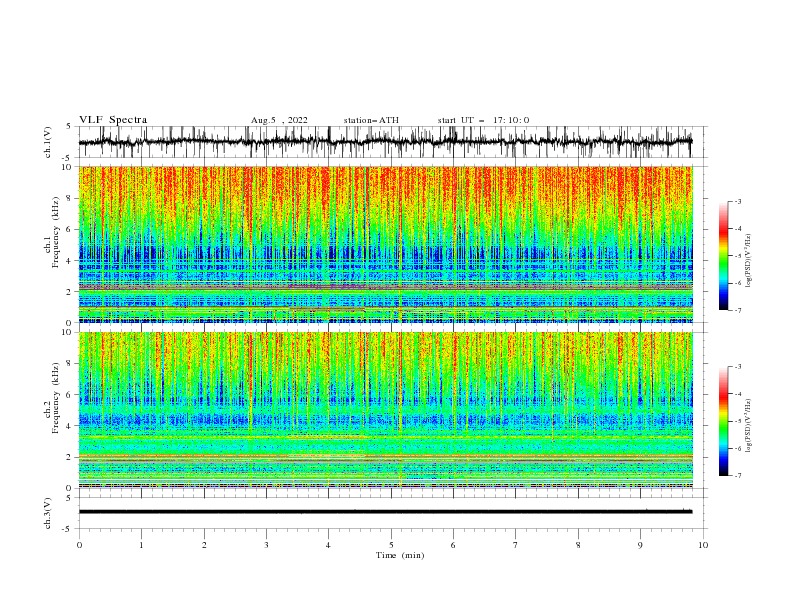Image resolution: width=792 pixels, height=612 pixels.
Task: Click the "2" minute tick label
Action: 204,545
